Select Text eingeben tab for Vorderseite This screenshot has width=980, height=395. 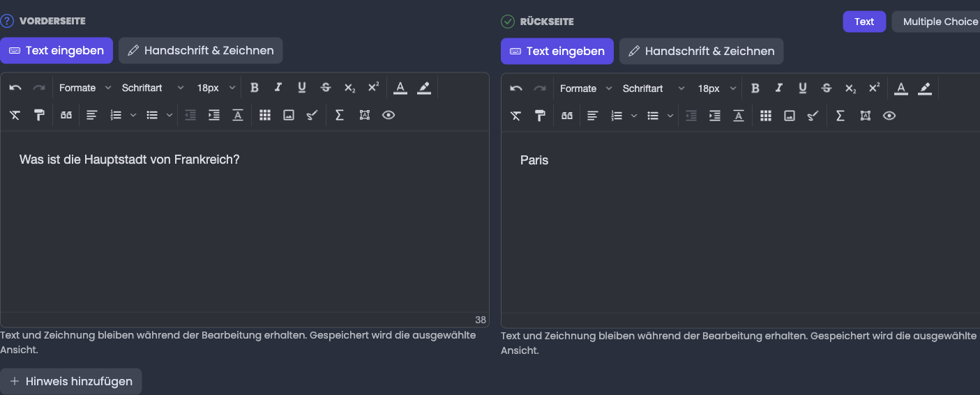[56, 51]
